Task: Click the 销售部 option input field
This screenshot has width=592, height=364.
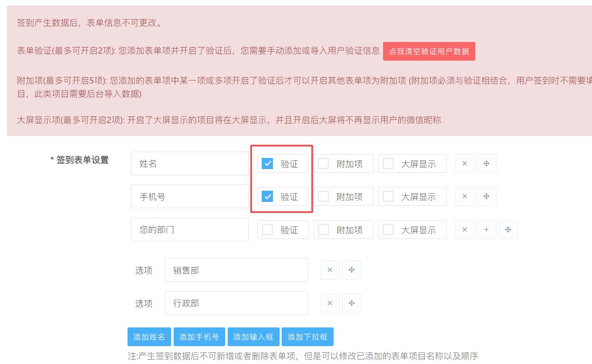Action: (236, 270)
